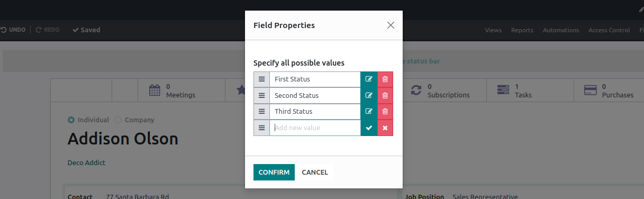The image size is (644, 199).
Task: Close the Field Properties dialog
Action: point(391,25)
